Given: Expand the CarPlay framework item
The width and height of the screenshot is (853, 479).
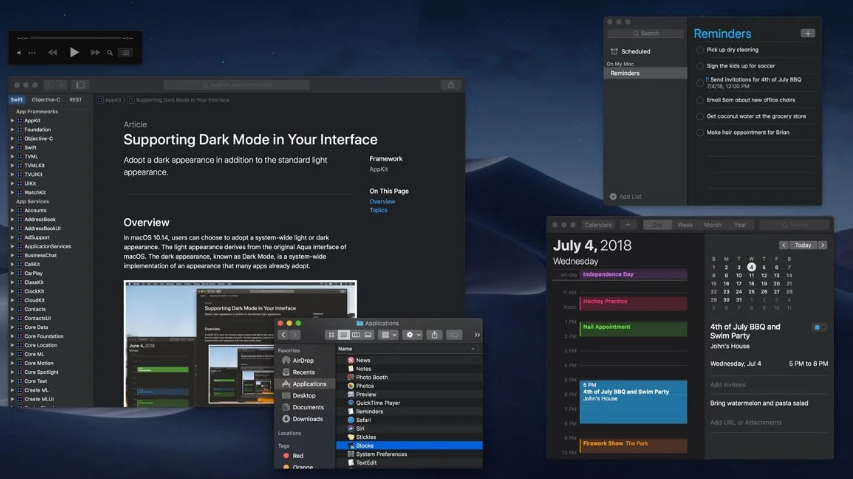Looking at the screenshot, I should [13, 273].
